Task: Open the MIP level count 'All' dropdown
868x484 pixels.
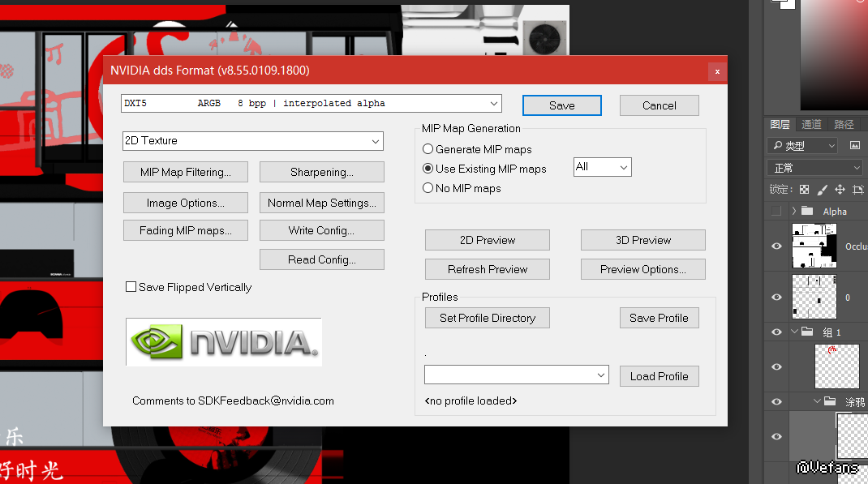Action: tap(602, 167)
